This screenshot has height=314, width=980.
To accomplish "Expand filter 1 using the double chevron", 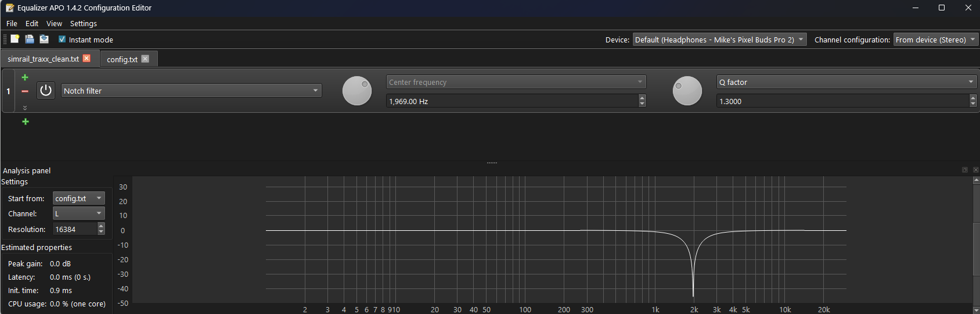I will point(25,108).
